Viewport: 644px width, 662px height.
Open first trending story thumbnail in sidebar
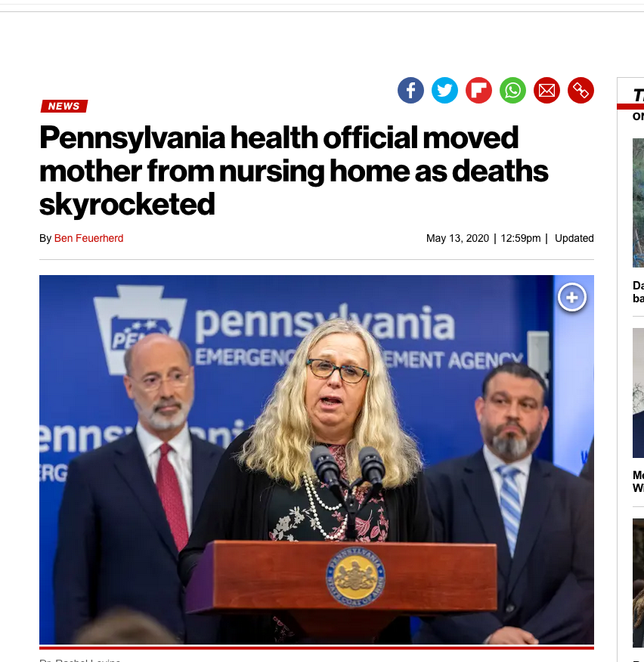(638, 203)
